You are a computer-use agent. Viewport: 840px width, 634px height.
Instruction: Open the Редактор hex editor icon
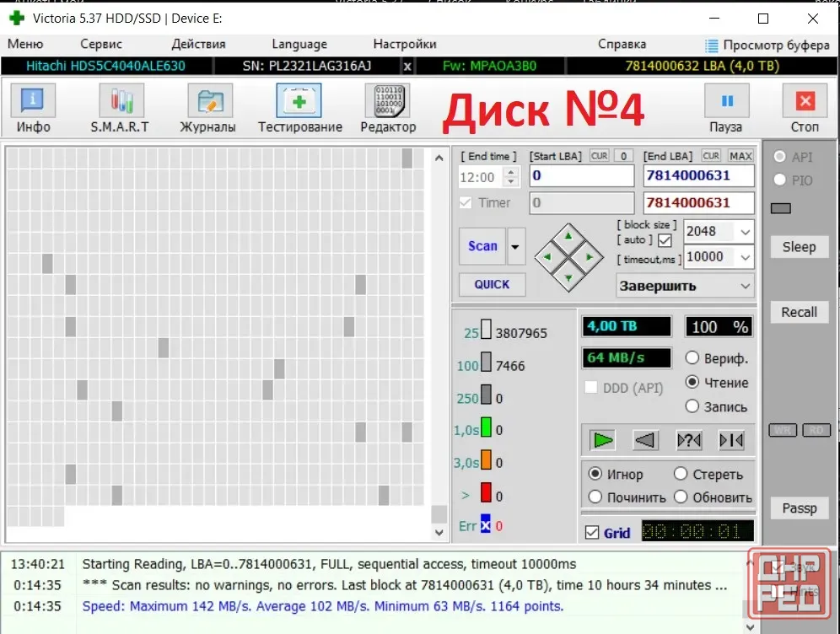387,100
